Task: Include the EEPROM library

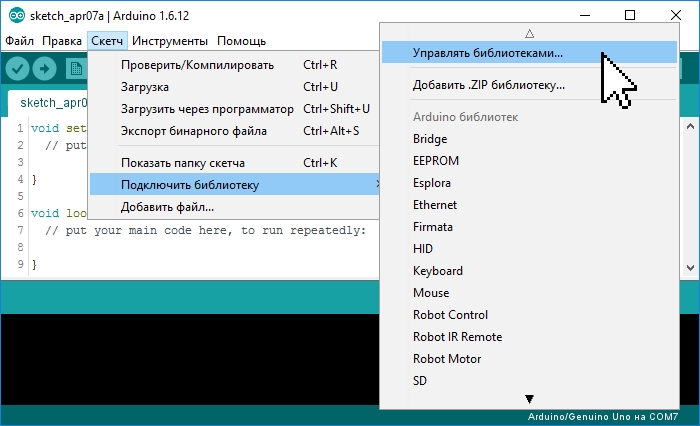Action: coord(529,161)
